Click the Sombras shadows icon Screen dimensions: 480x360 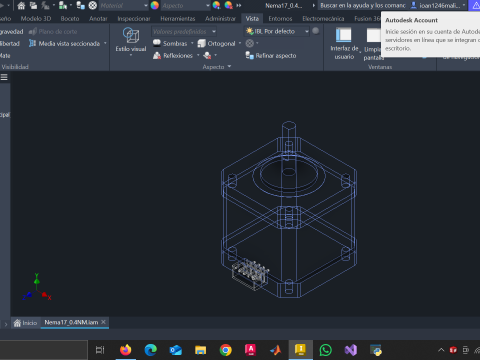tap(157, 43)
